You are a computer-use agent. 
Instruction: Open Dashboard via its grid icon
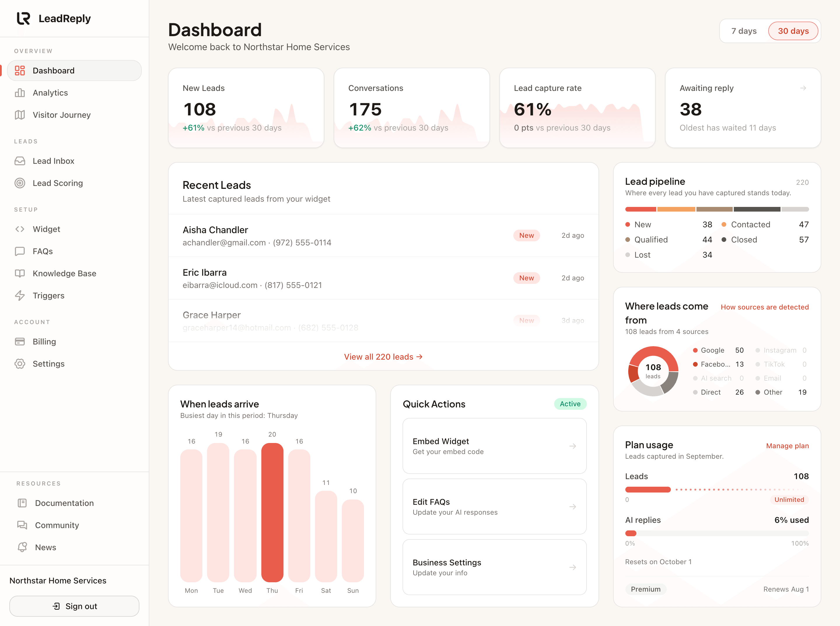click(20, 71)
